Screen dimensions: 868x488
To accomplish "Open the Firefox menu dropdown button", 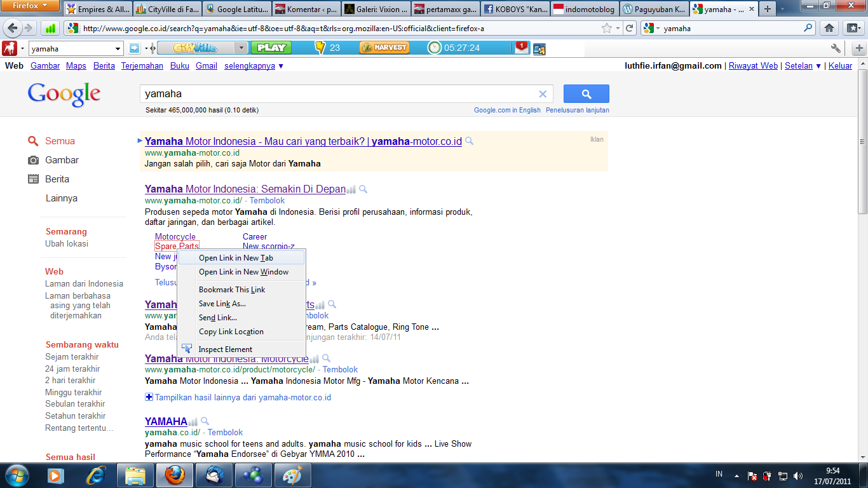I will [31, 7].
